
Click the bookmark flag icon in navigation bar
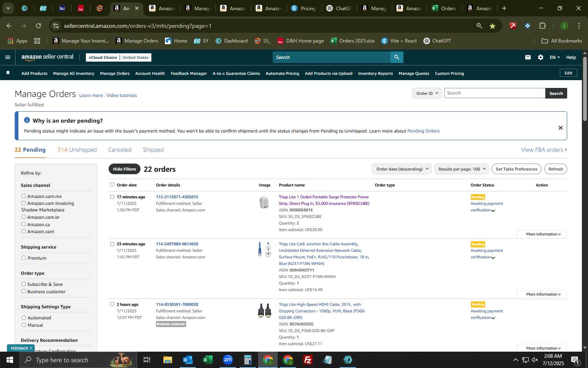click(x=8, y=73)
